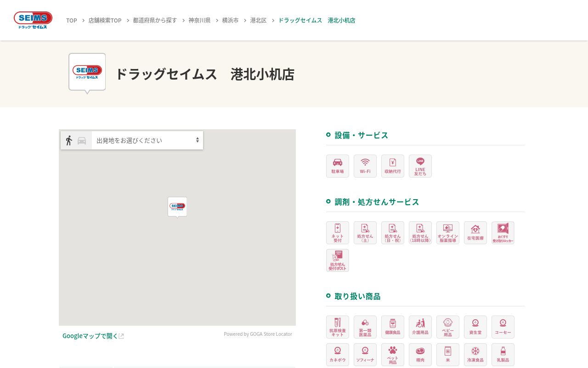
Task: Click the 介護用品 icon
Action: 420,327
